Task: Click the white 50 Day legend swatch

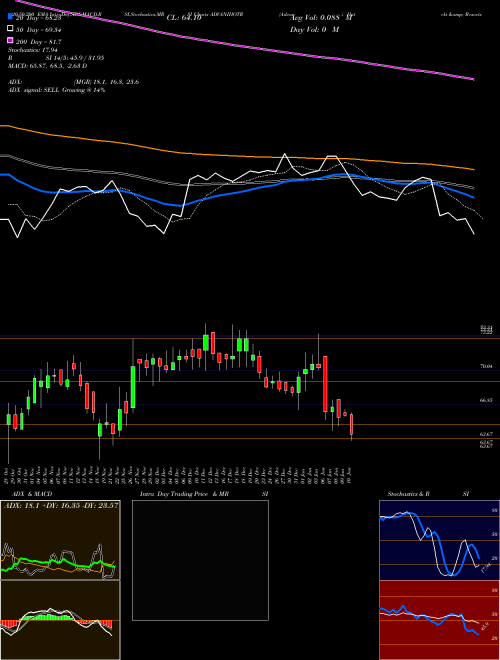Action: click(11, 29)
